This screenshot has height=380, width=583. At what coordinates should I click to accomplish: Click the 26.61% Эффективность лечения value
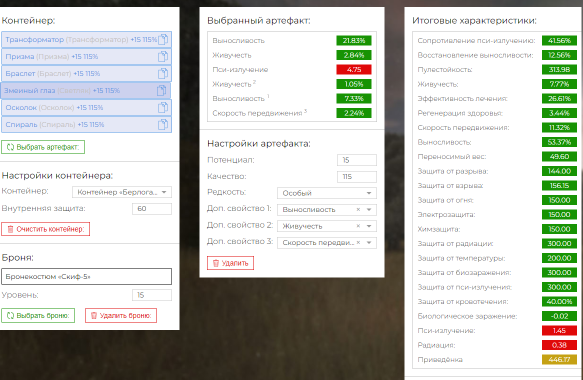click(559, 99)
